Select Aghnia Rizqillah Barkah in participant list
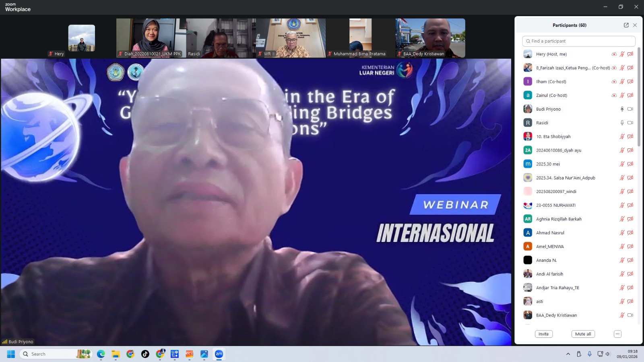 click(558, 219)
